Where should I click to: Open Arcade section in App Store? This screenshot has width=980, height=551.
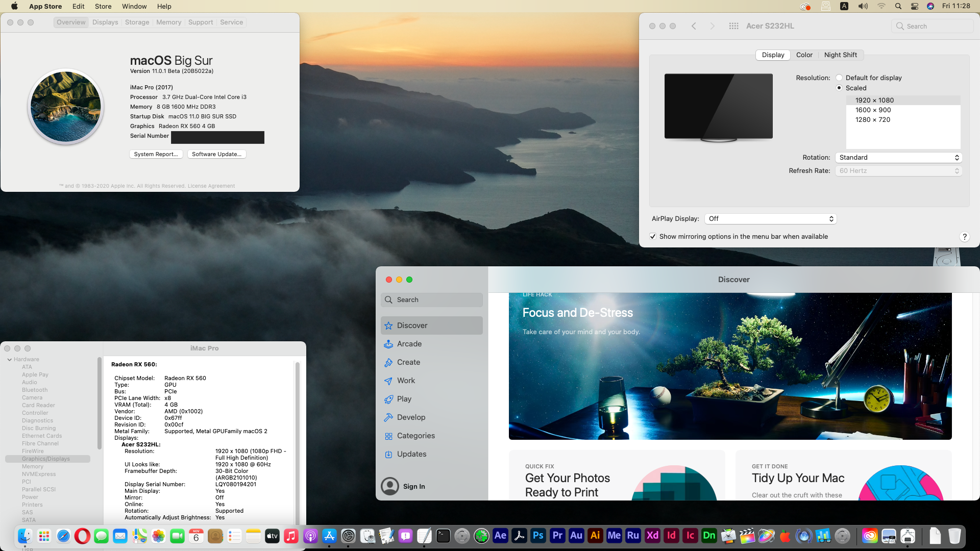click(x=431, y=344)
